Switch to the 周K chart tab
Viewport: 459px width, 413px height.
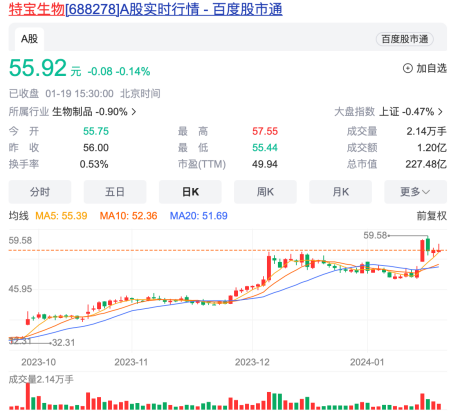tap(265, 192)
